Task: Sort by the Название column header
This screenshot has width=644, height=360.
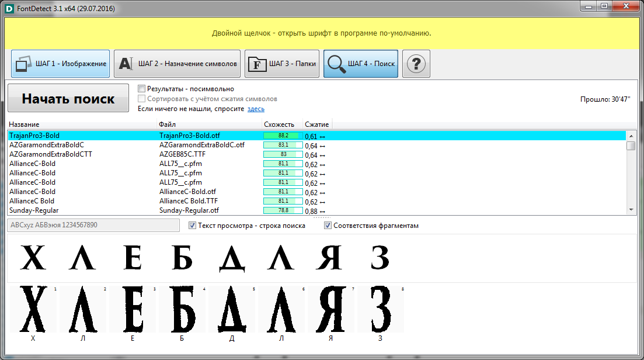Action: coord(82,124)
